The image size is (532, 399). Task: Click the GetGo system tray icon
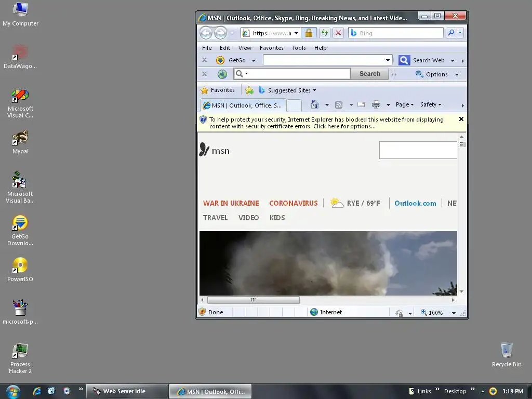pos(493,391)
